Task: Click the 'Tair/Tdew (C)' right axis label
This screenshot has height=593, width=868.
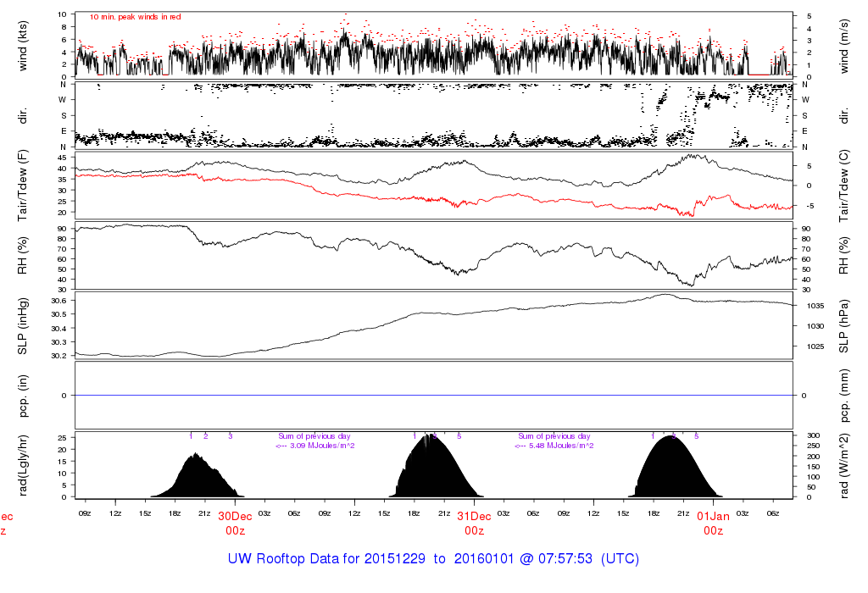Action: click(843, 185)
